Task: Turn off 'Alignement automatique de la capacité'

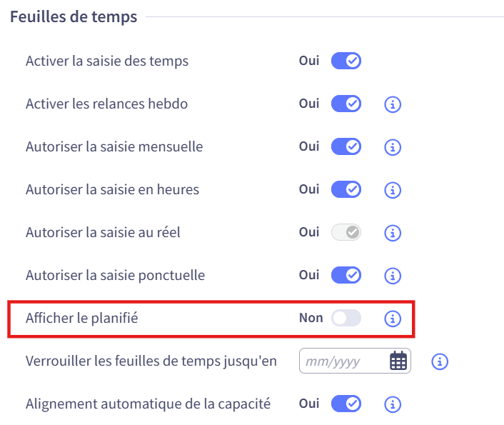Action: pos(346,404)
